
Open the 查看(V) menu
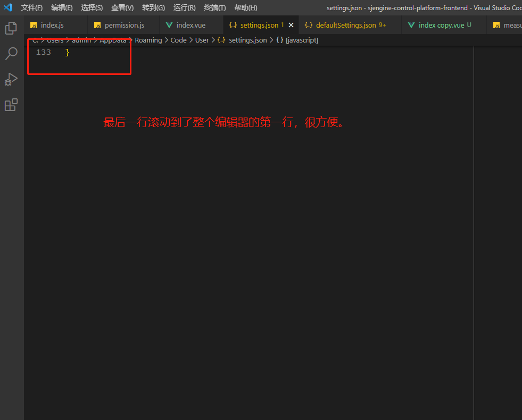(x=122, y=7)
